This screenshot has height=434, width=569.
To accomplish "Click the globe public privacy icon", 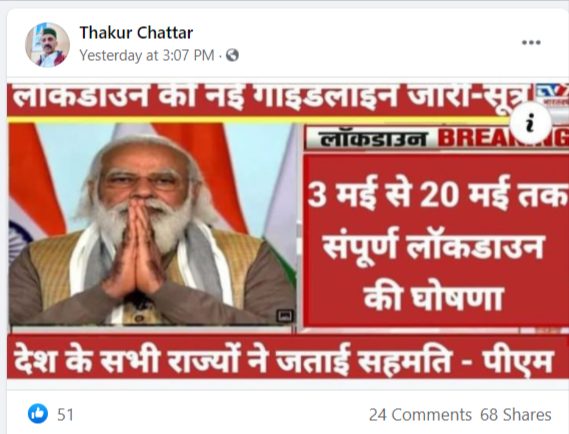I will [x=233, y=56].
